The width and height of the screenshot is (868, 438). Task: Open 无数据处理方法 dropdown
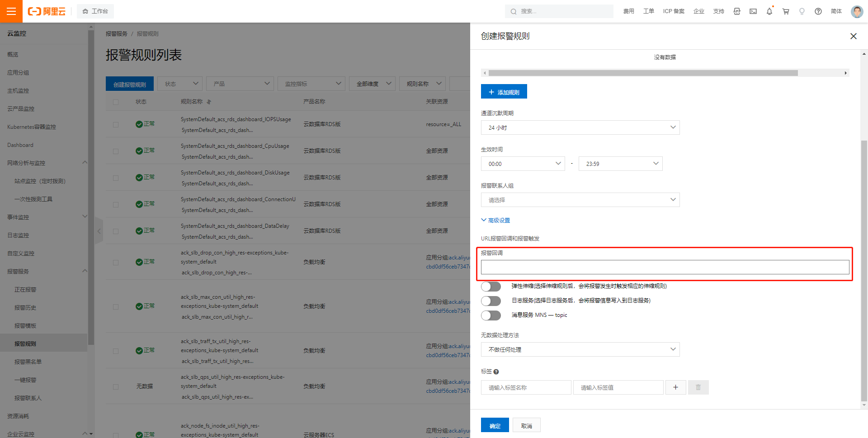pyautogui.click(x=580, y=349)
